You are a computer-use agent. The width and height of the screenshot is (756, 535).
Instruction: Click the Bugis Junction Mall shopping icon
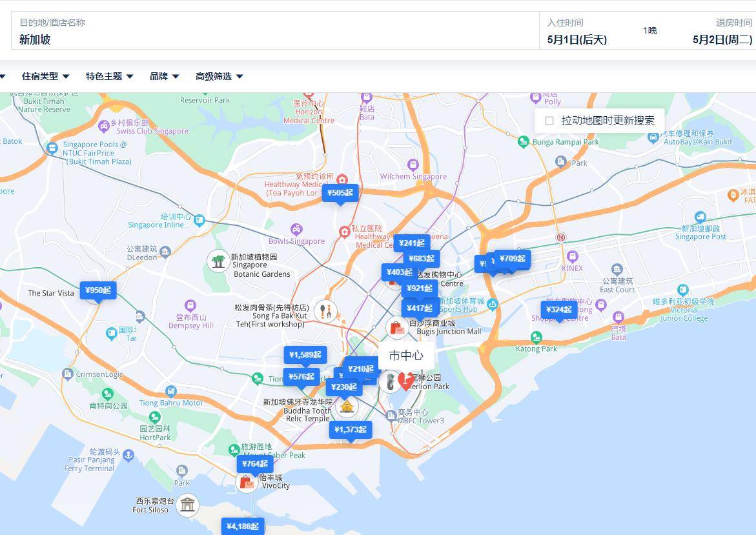point(397,328)
